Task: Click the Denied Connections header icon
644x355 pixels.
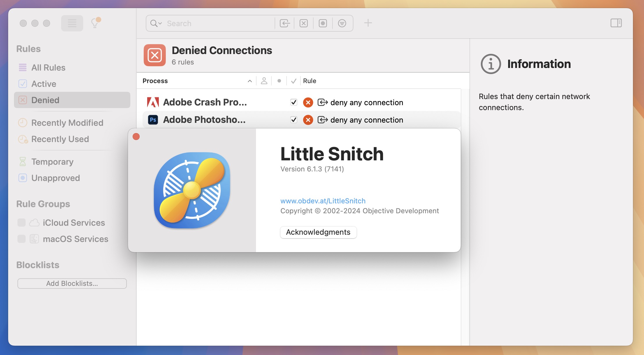Action: [155, 55]
